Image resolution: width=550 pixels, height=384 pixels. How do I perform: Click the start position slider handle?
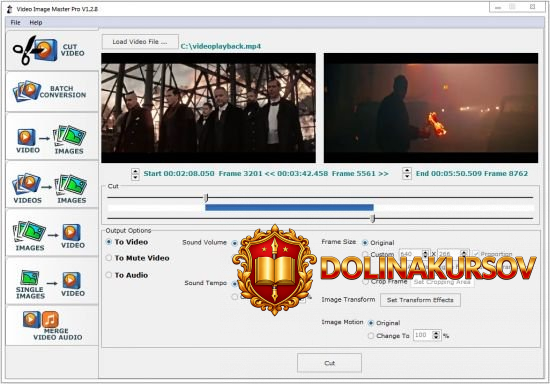pos(206,198)
